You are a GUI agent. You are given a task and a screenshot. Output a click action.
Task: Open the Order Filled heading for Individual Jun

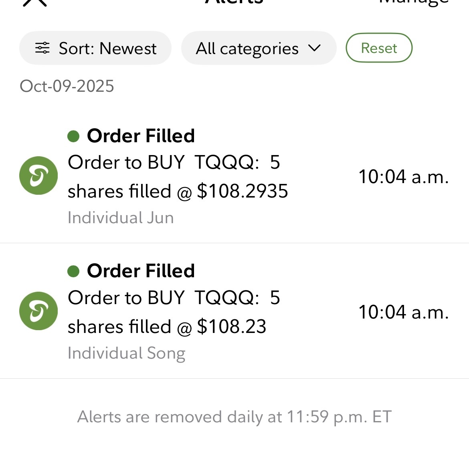point(141,136)
